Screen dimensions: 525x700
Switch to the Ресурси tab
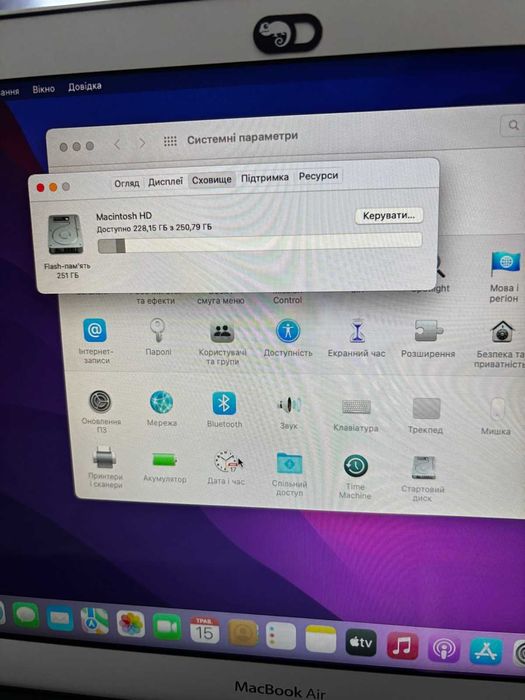point(318,176)
